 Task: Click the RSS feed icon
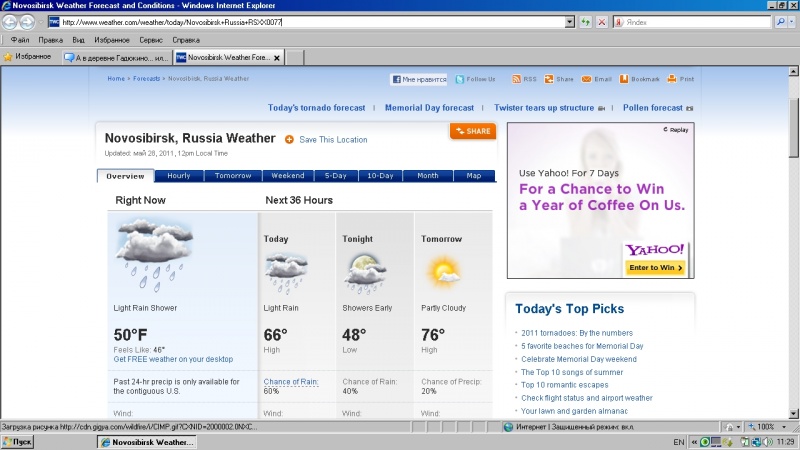tap(517, 79)
